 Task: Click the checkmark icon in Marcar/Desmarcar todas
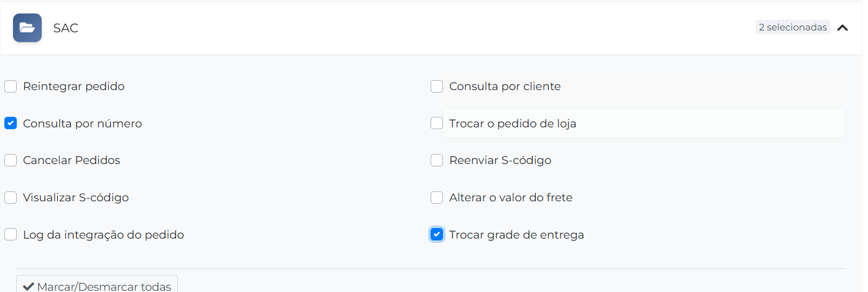pyautogui.click(x=28, y=286)
